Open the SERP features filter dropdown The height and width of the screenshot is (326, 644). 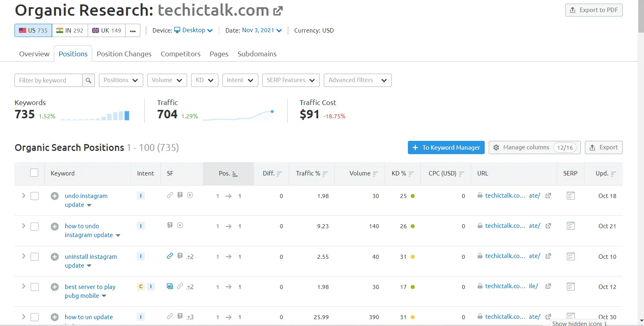(291, 80)
